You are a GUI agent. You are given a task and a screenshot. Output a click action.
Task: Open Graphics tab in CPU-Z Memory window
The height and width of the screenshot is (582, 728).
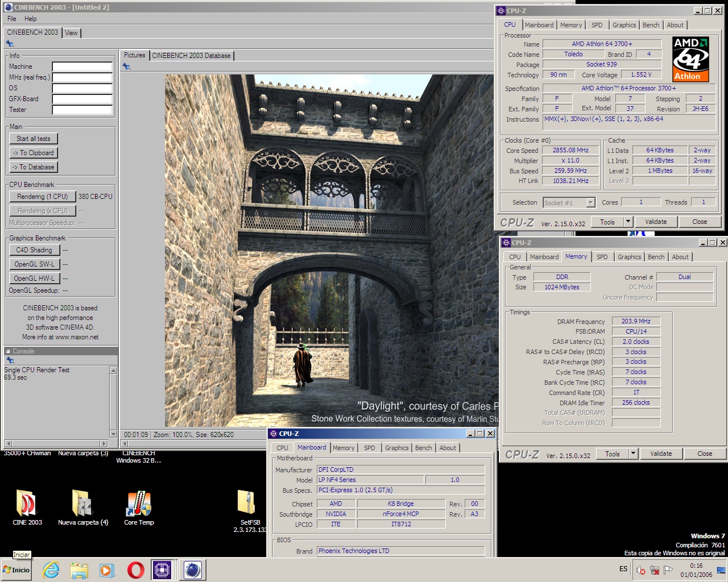click(630, 257)
